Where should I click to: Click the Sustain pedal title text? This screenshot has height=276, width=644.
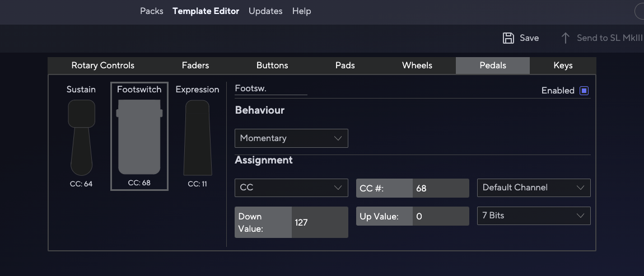point(81,90)
